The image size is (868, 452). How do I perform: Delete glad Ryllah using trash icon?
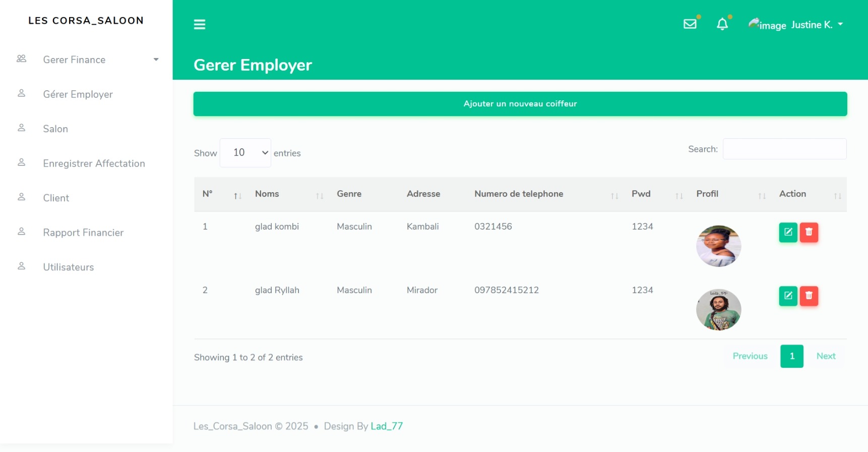point(809,296)
